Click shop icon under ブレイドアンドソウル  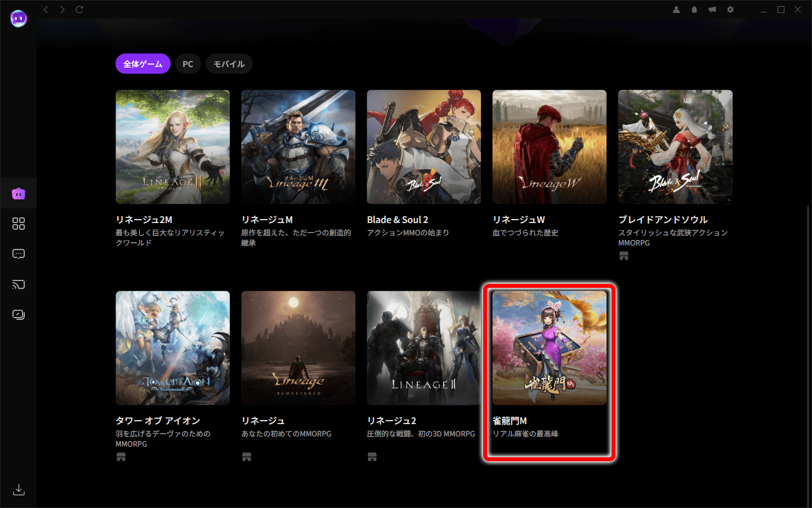click(x=624, y=256)
